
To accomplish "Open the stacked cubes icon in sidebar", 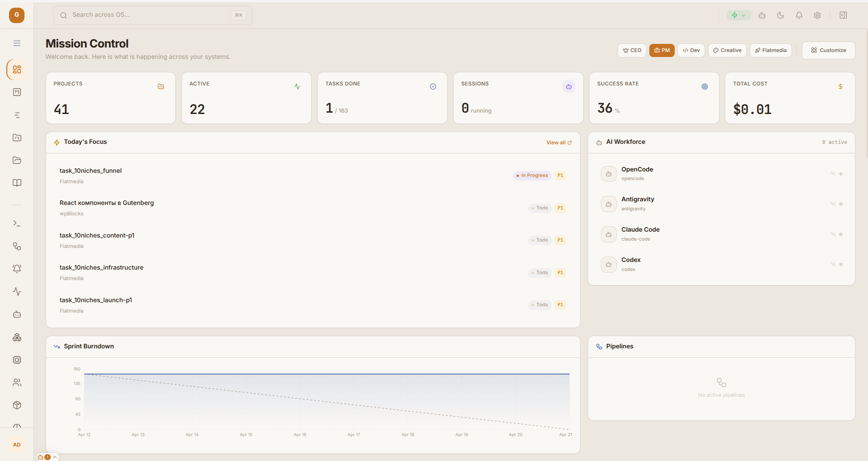I will pos(17,337).
